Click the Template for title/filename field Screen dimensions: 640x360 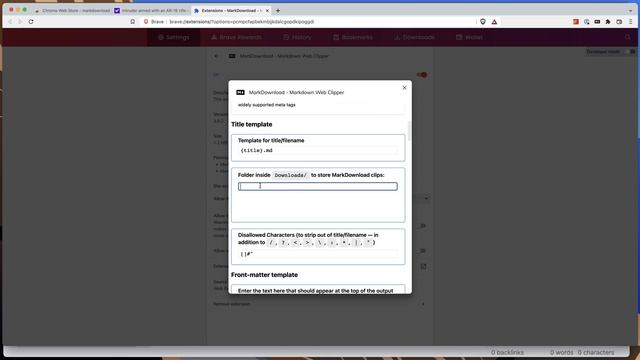pos(318,151)
